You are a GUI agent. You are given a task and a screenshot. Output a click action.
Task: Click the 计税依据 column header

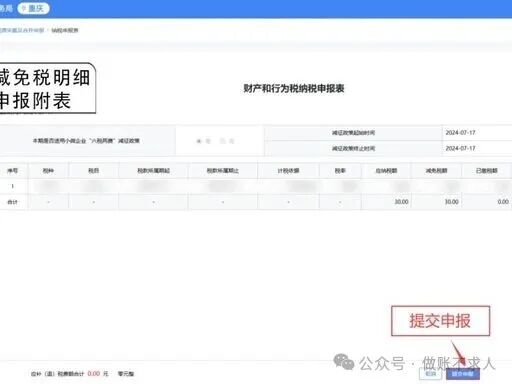coord(288,171)
